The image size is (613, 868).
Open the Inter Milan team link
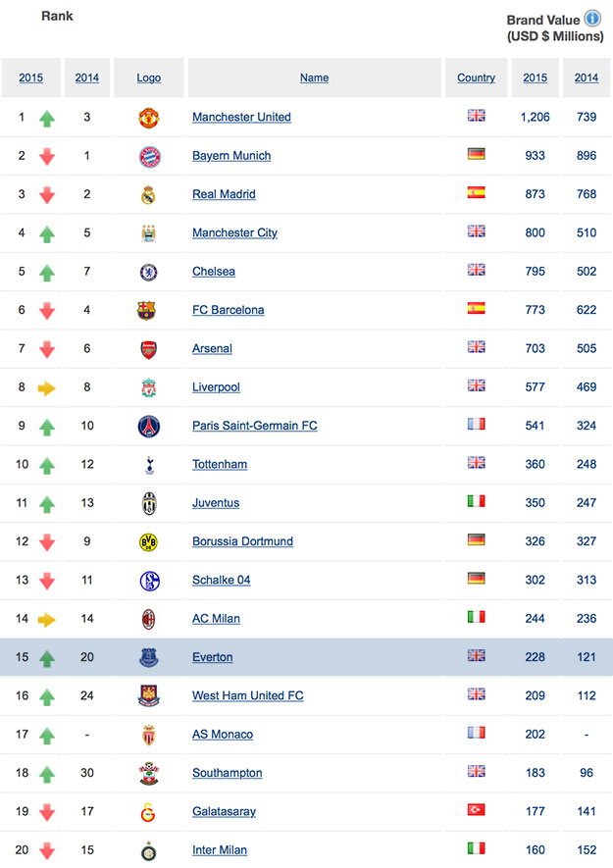pyautogui.click(x=220, y=850)
